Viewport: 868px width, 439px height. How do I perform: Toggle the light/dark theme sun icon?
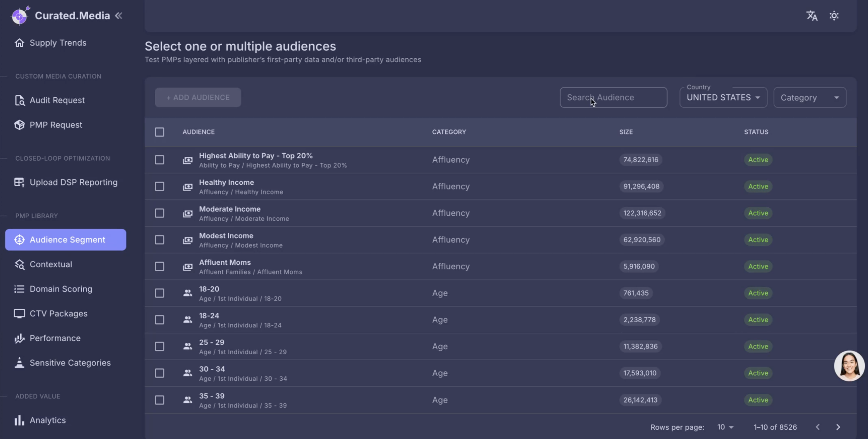(834, 16)
